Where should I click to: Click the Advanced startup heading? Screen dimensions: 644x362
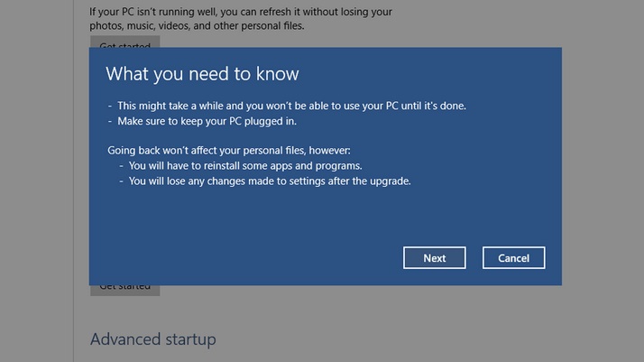coord(152,339)
